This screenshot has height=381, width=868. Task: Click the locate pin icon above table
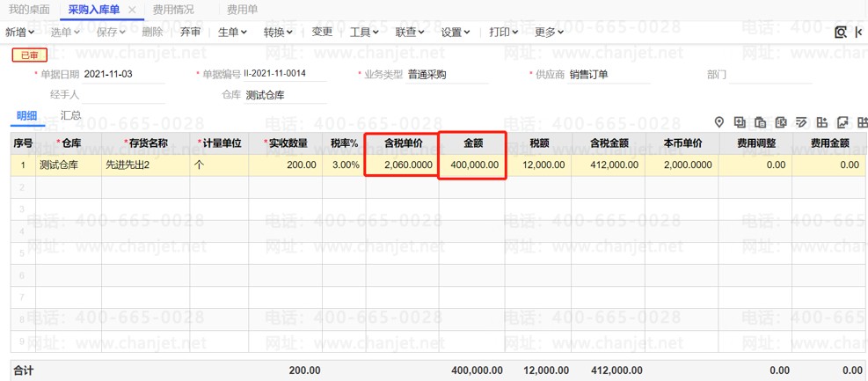click(x=719, y=122)
